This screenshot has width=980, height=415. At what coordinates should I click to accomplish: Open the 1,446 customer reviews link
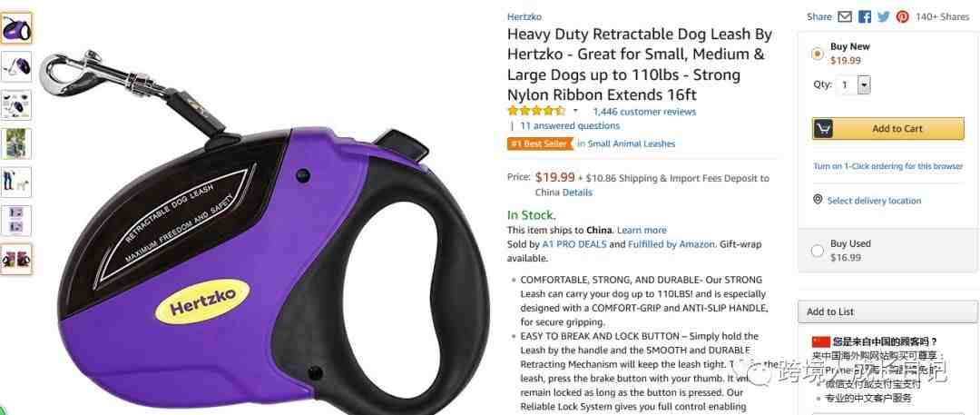644,112
